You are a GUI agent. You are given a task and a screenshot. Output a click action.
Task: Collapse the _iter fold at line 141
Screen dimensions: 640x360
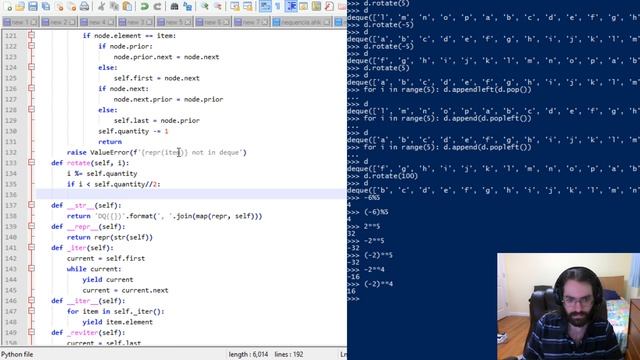[x=31, y=248]
